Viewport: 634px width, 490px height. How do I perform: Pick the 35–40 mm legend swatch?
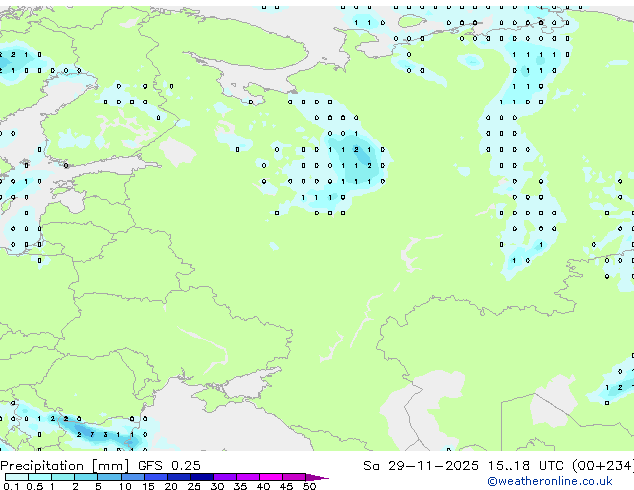tap(248, 477)
